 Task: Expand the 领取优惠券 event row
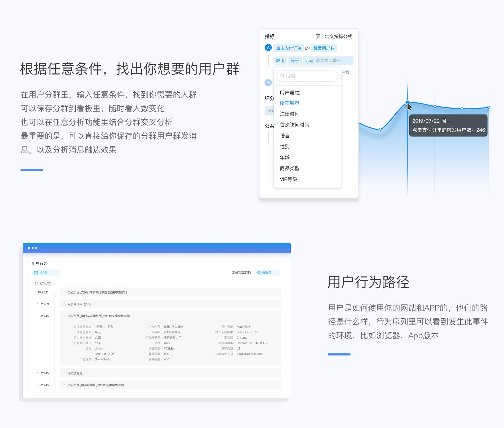(170, 373)
